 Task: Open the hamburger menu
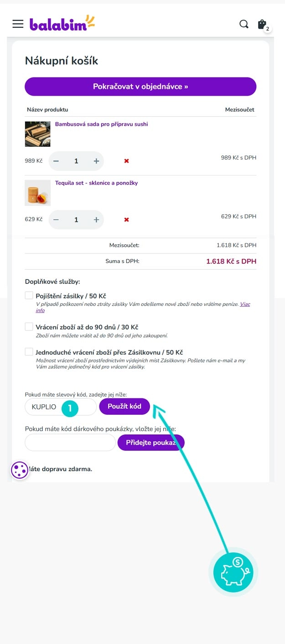click(x=18, y=24)
